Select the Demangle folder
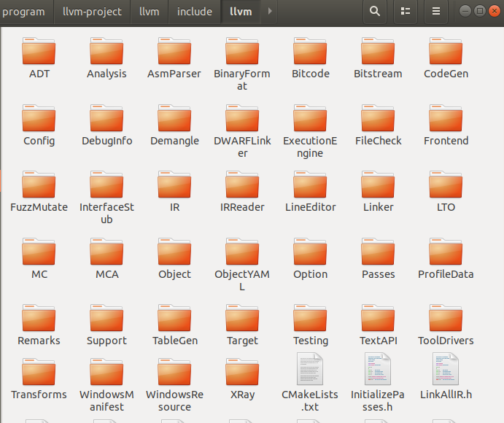Screen dimensions: 504x423 [x=174, y=125]
